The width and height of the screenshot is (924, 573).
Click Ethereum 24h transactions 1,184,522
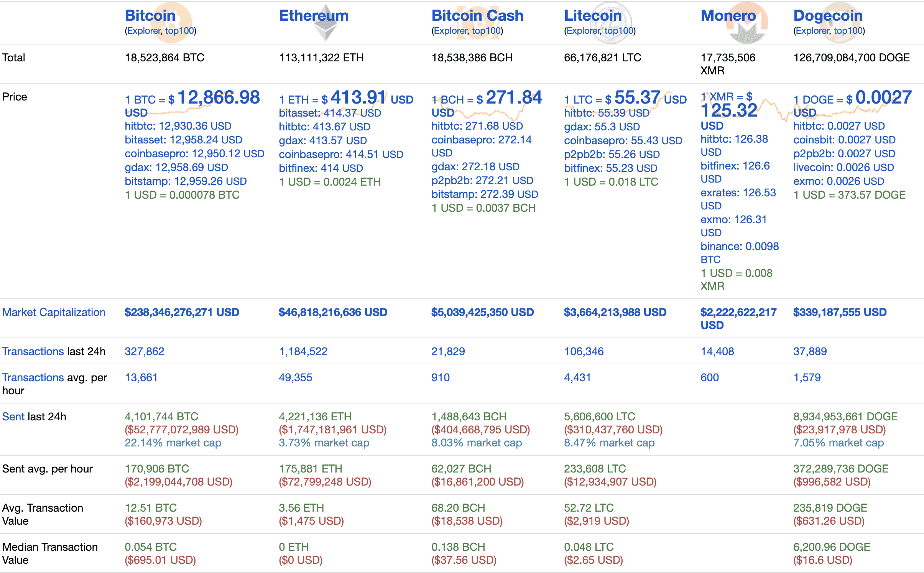point(303,351)
